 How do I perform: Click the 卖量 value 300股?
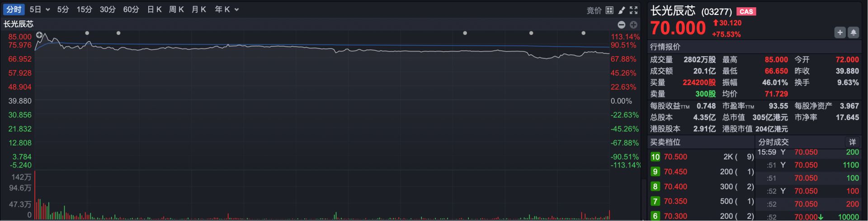pyautogui.click(x=706, y=94)
